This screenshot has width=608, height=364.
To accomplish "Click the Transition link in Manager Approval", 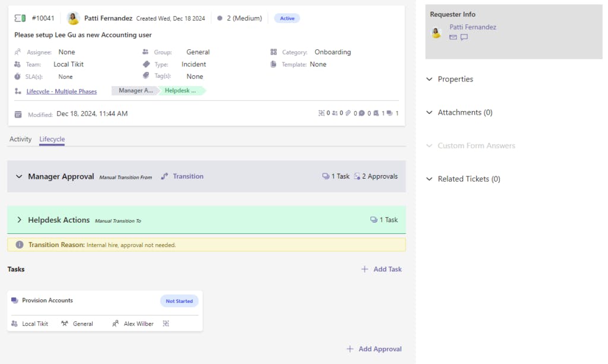I will (x=188, y=176).
